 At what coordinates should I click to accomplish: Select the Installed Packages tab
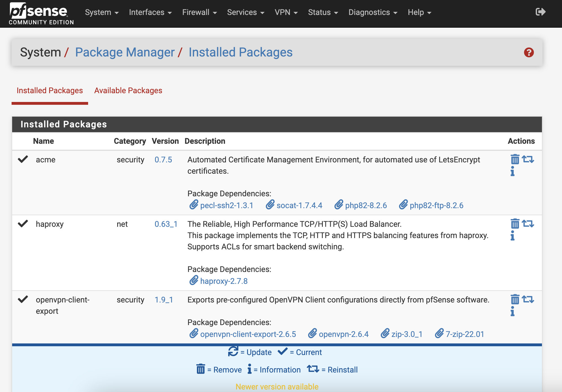50,91
